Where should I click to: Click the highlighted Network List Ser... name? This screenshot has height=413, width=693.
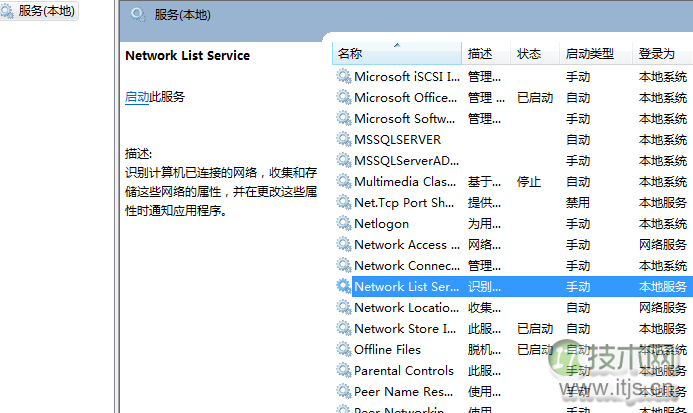407,287
